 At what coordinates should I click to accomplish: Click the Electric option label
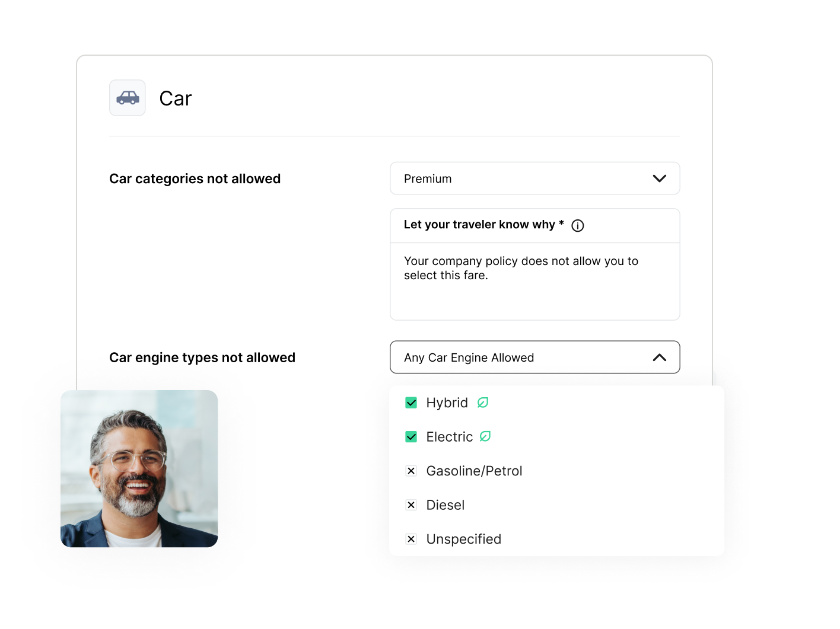[449, 437]
